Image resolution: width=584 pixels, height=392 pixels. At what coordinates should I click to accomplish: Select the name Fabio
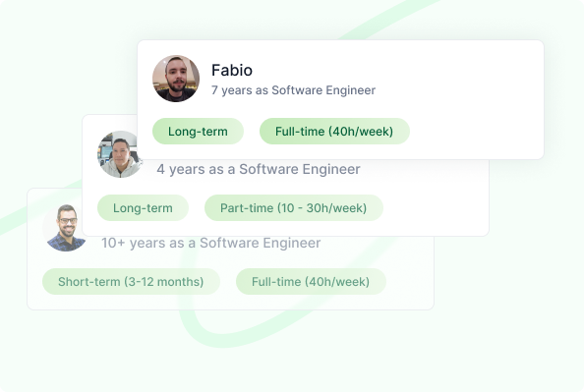[232, 70]
